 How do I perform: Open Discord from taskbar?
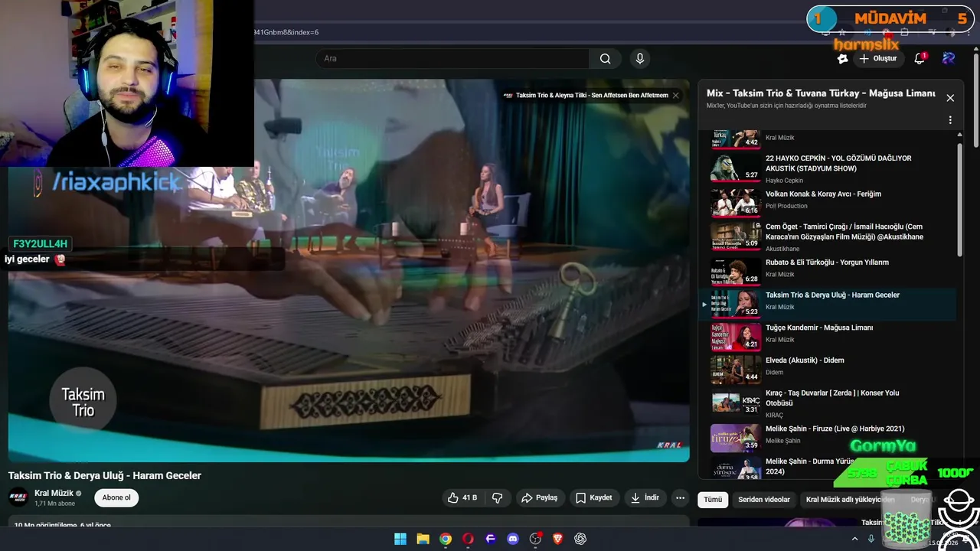coord(513,539)
